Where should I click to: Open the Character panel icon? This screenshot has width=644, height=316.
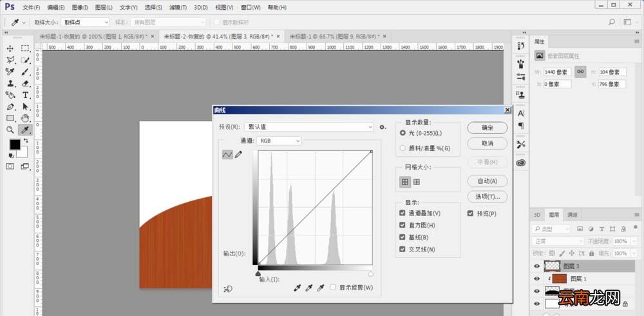pyautogui.click(x=521, y=113)
